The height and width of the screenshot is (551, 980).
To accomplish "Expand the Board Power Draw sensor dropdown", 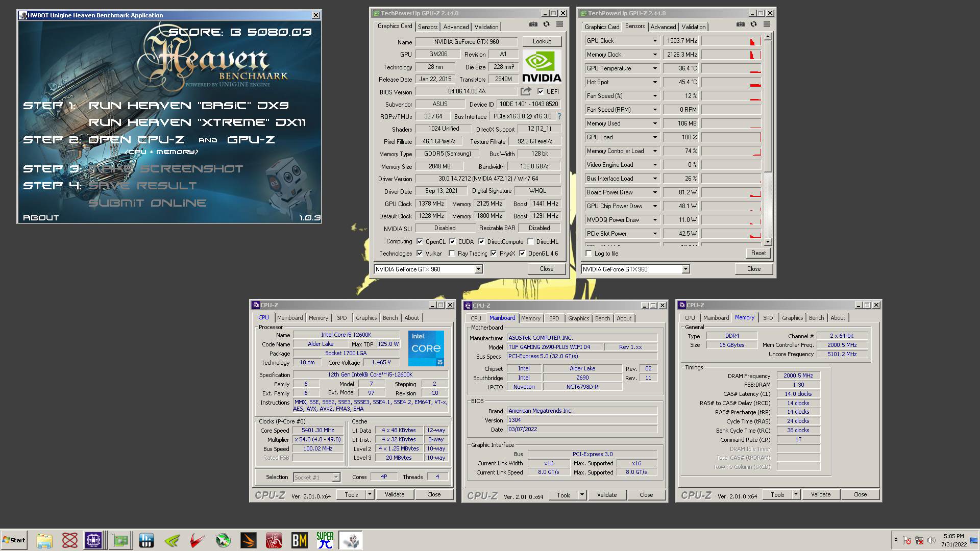I will pyautogui.click(x=655, y=192).
